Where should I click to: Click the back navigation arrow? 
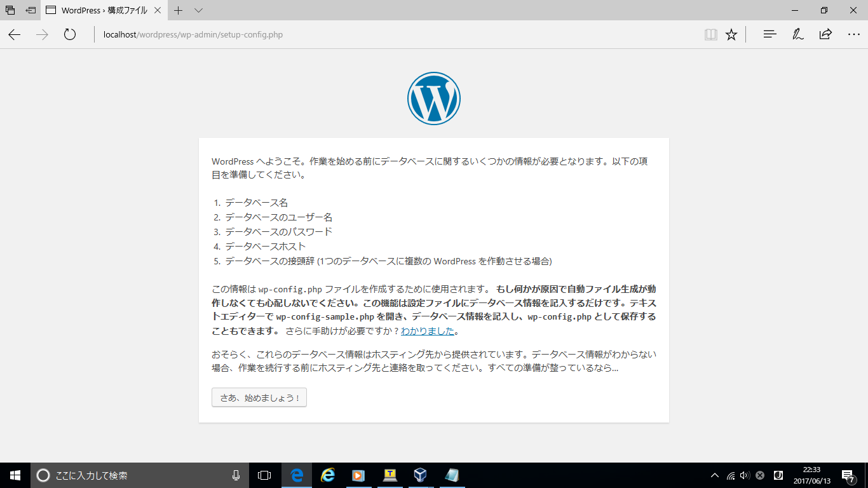point(15,35)
